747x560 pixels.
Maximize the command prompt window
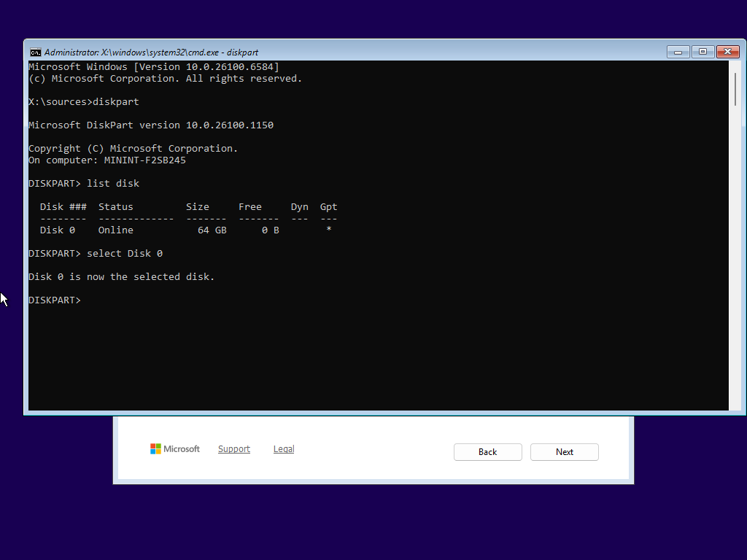tap(703, 52)
